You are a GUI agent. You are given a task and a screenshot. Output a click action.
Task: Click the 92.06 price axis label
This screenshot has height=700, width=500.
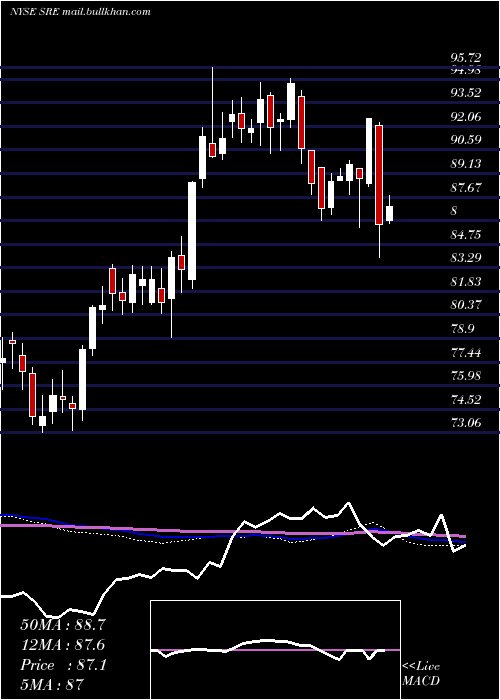tap(467, 117)
